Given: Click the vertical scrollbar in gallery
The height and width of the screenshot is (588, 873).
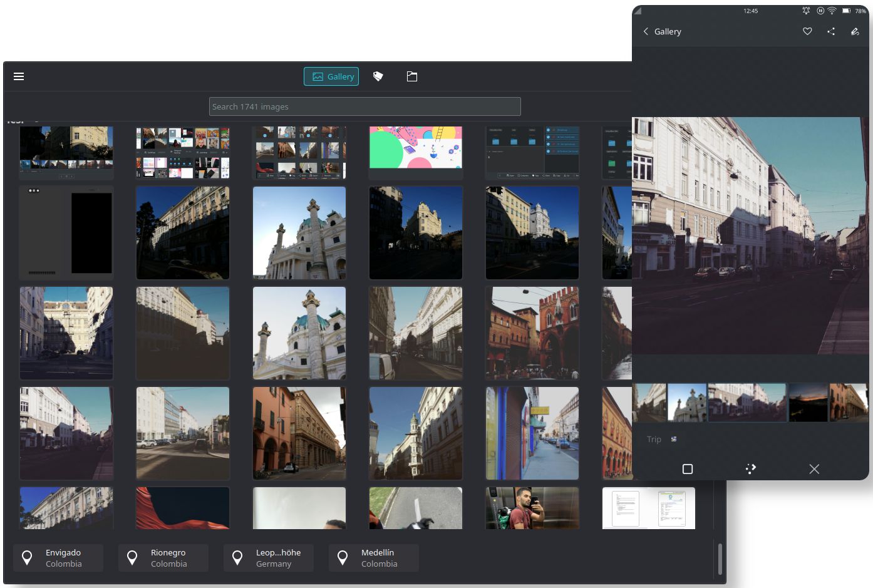Looking at the screenshot, I should (x=720, y=559).
